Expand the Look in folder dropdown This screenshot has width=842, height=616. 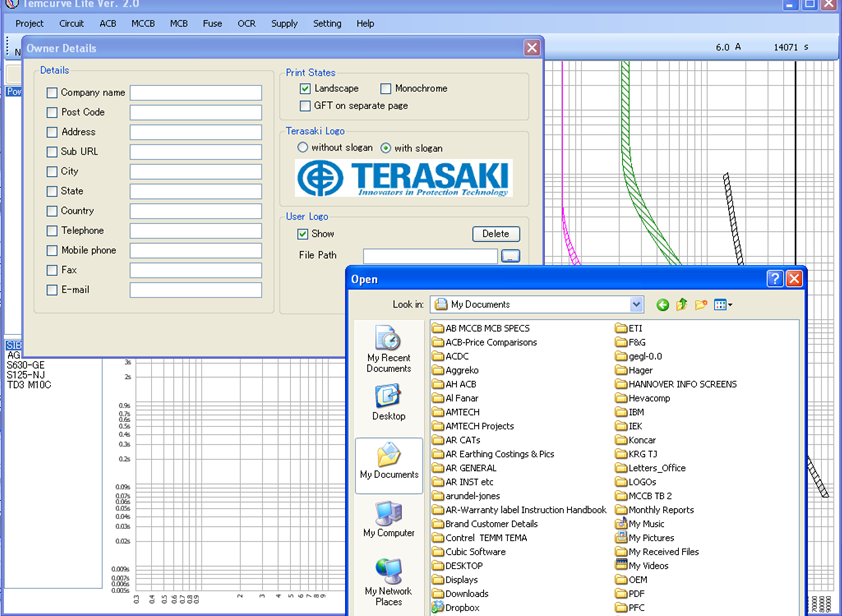point(637,305)
